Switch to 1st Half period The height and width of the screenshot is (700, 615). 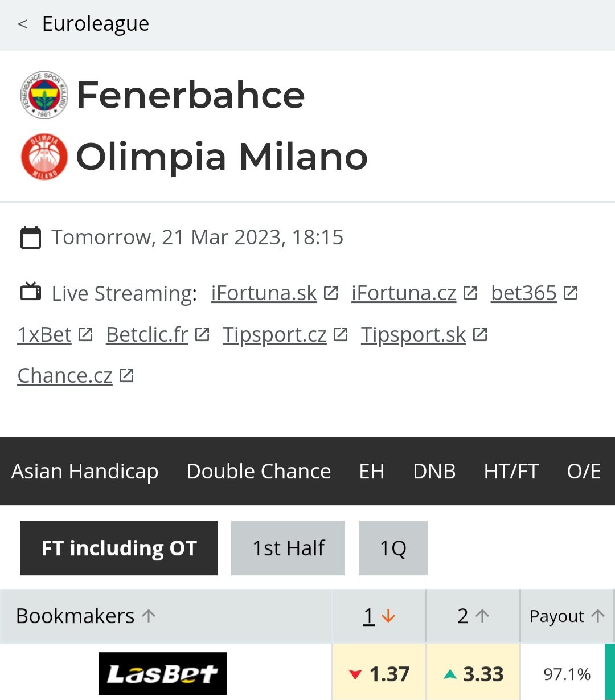click(288, 548)
